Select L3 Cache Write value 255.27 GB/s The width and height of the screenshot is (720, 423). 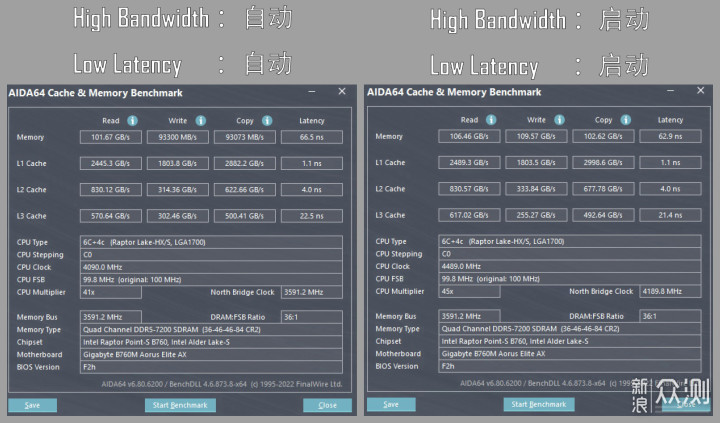536,215
